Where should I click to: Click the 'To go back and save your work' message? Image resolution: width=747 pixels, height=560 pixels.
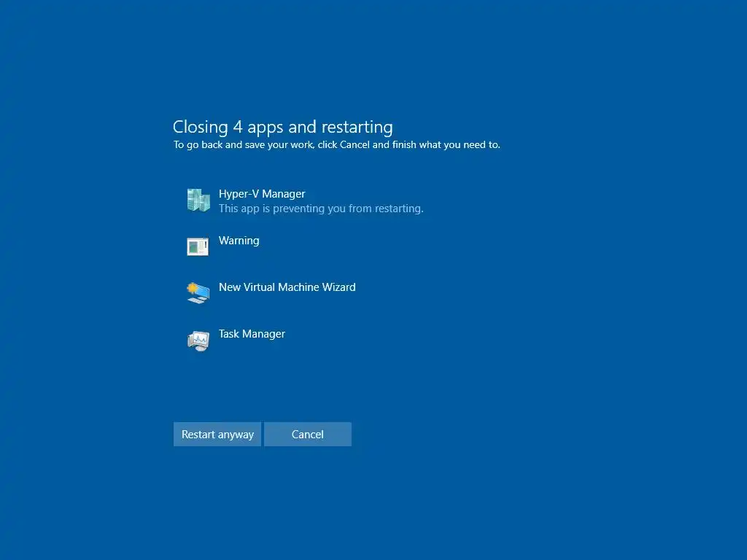pyautogui.click(x=337, y=145)
